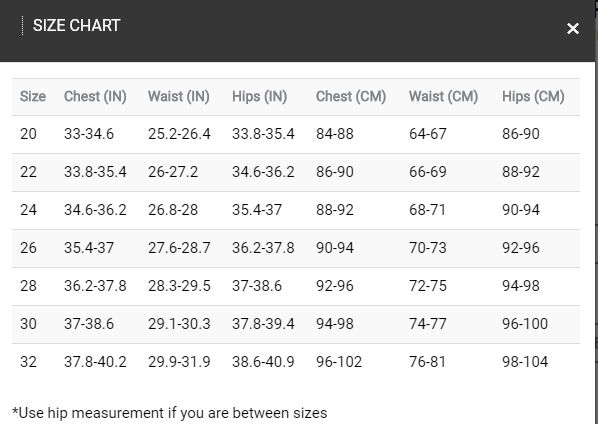Click the 96-100 hips value cell
Screen dimensions: 598x424
click(x=525, y=324)
